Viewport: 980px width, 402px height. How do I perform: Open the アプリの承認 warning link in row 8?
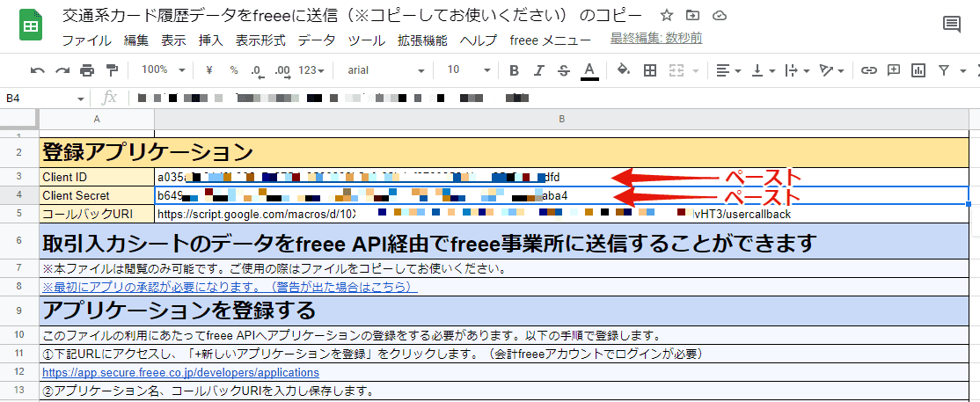(230, 287)
